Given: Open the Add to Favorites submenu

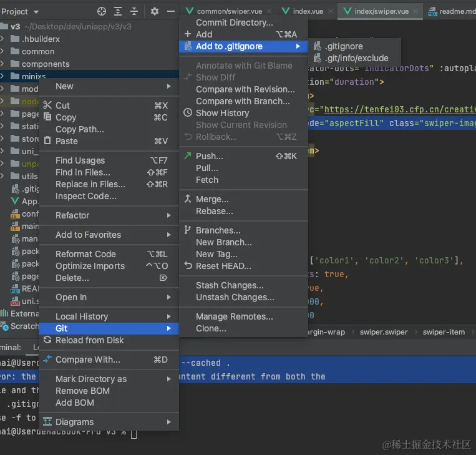Looking at the screenshot, I should coord(109,235).
